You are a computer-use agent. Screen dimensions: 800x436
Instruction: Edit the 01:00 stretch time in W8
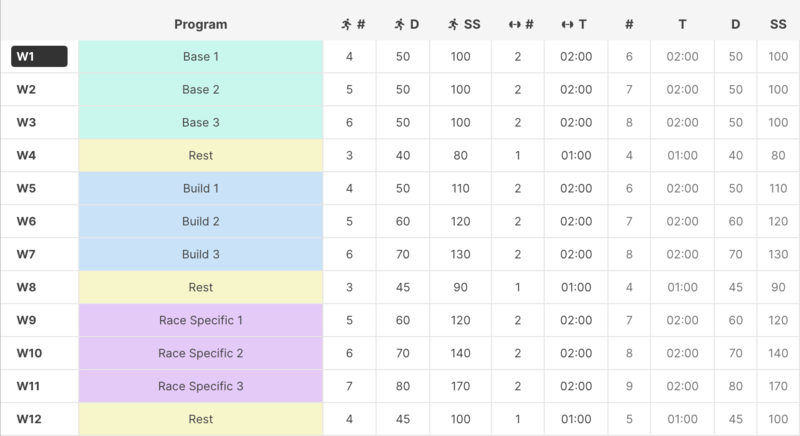click(577, 287)
